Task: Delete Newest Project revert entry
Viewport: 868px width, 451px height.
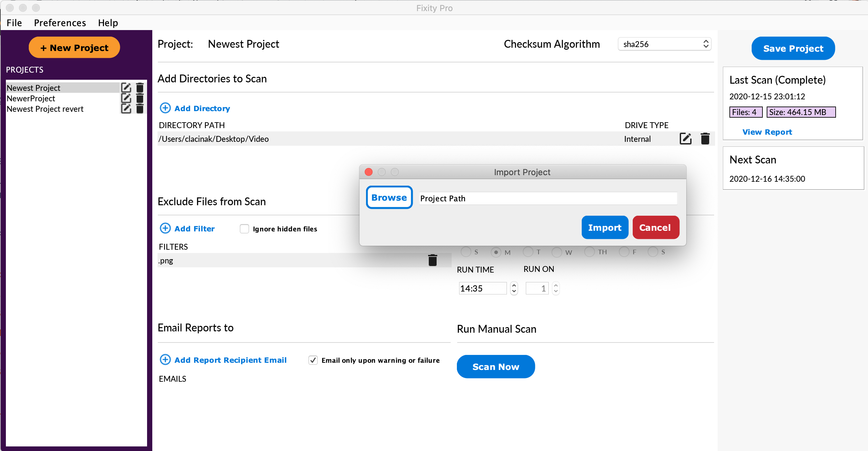Action: pos(140,109)
